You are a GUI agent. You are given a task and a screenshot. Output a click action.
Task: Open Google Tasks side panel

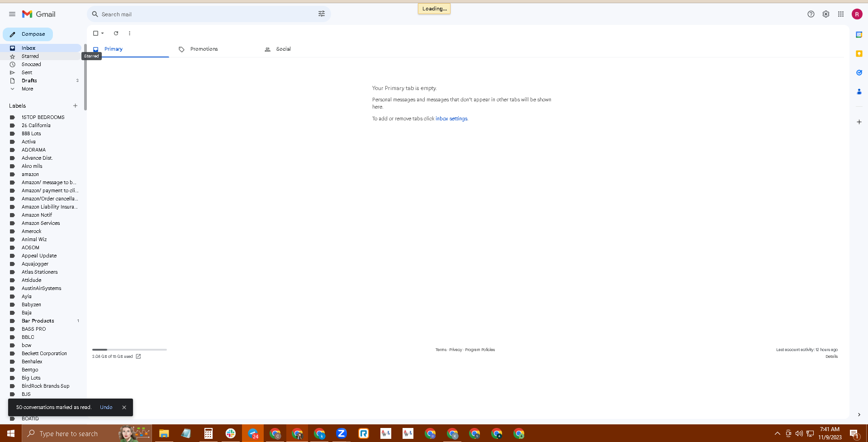(x=859, y=72)
